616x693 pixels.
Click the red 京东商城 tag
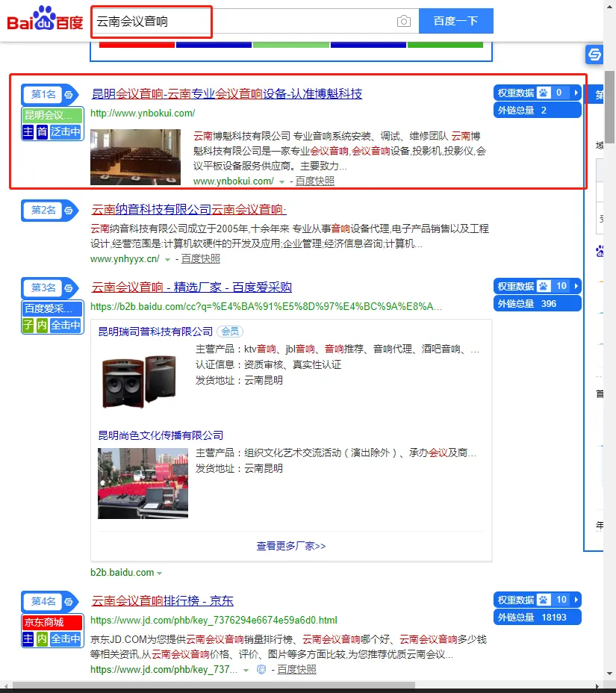(x=52, y=622)
